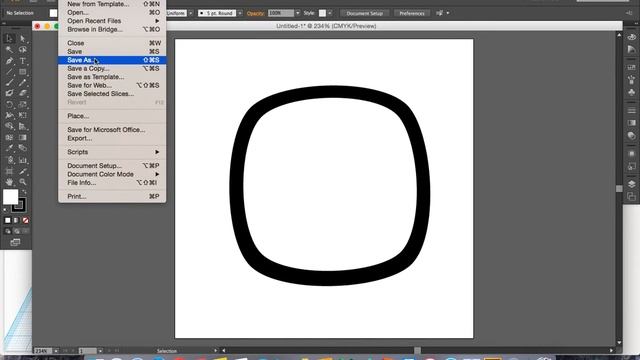640x360 pixels.
Task: Select the Direct Selection tool
Action: coord(23,38)
